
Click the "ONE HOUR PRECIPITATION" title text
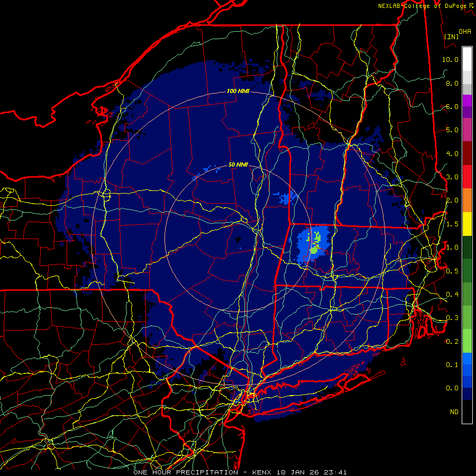(x=186, y=472)
